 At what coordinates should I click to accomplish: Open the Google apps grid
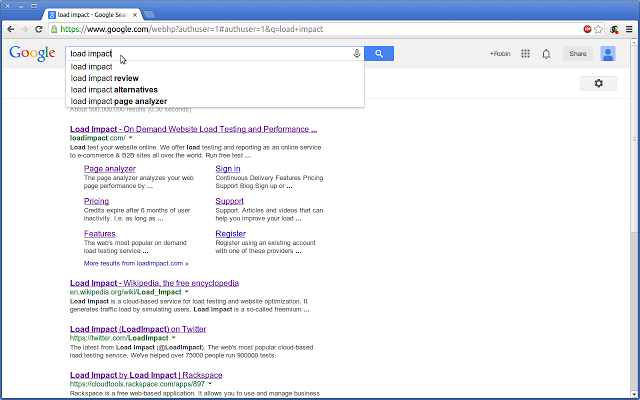coord(525,53)
